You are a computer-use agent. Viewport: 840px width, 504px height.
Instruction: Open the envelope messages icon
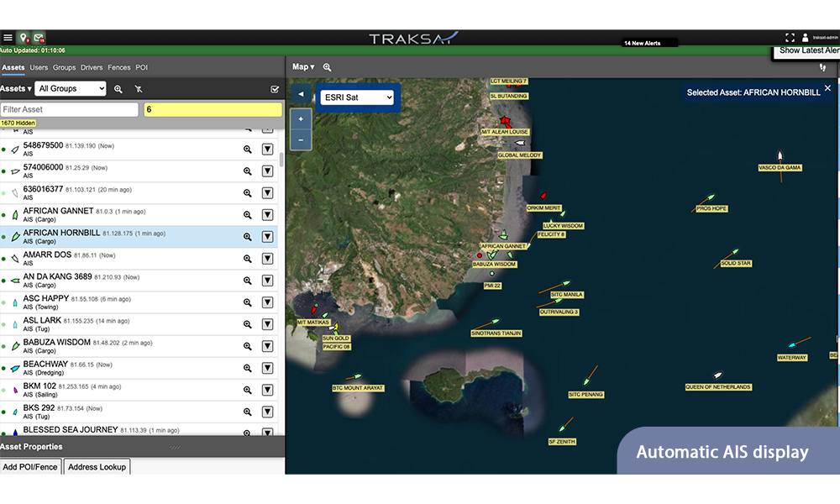(39, 38)
